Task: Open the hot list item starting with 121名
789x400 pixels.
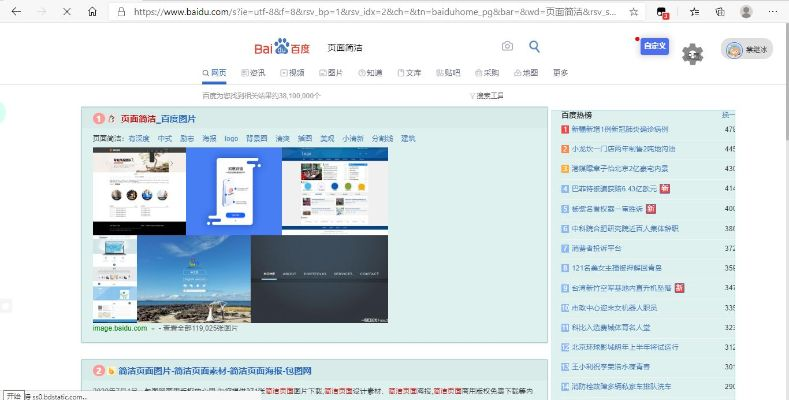Action: point(616,268)
